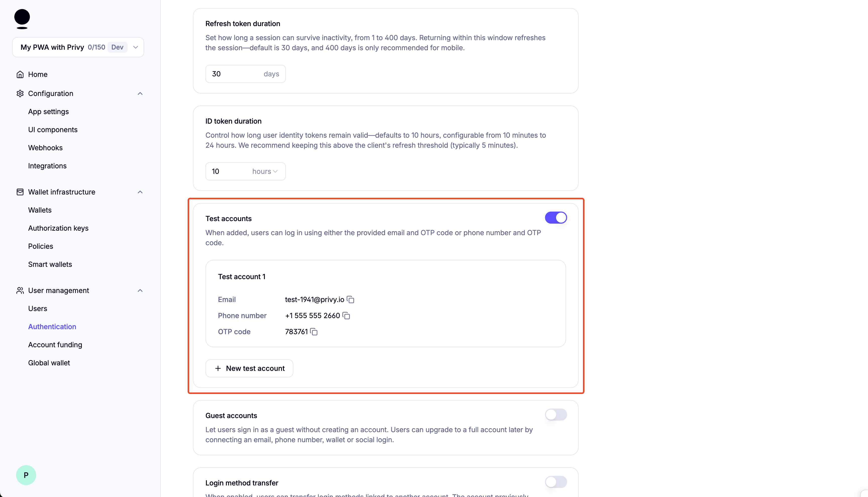This screenshot has width=868, height=497.
Task: Switch to the Webhooks page
Action: click(45, 147)
